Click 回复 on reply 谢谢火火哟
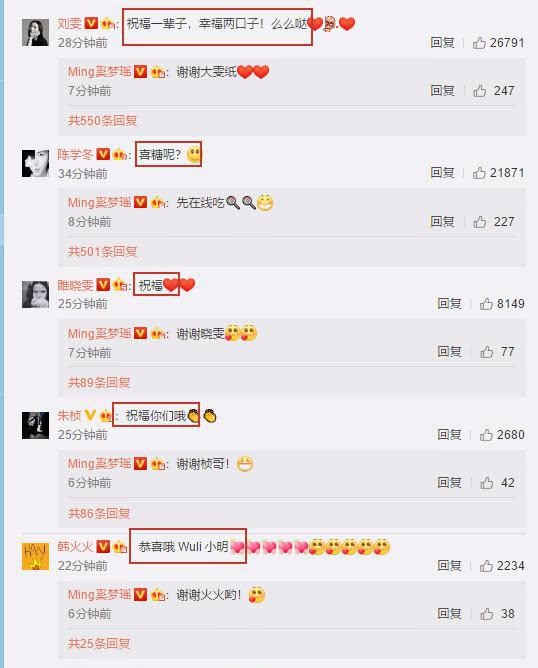The height and width of the screenshot is (668, 538). tap(449, 613)
